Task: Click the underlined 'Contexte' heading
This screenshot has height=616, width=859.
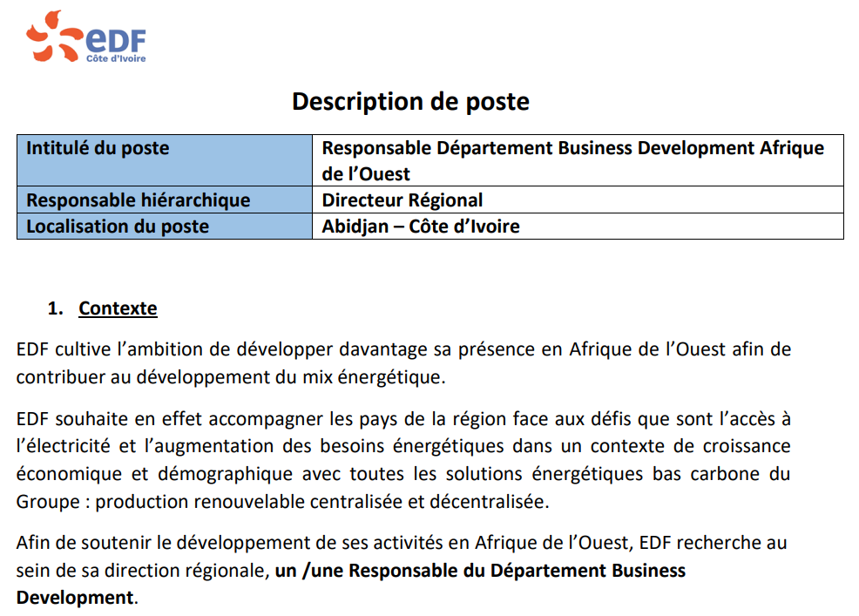Action: [x=118, y=308]
